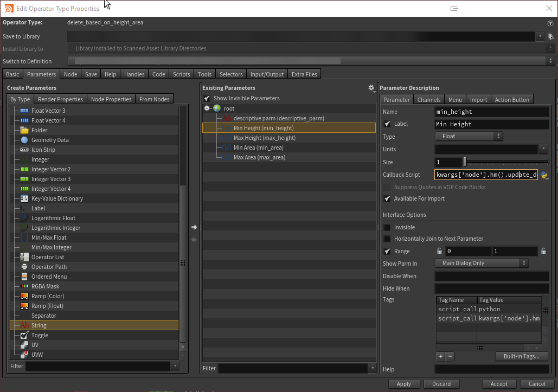This screenshot has width=558, height=392.
Task: Click the plus icon to add tag
Action: click(441, 356)
